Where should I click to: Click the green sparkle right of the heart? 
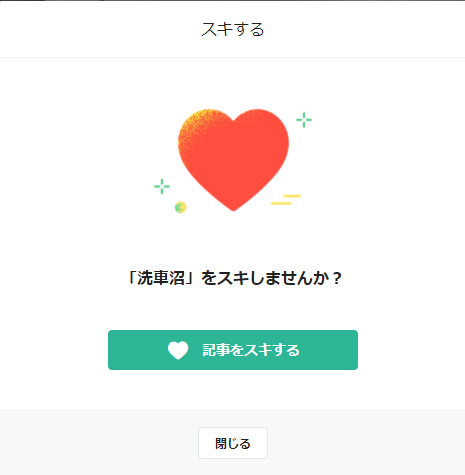point(304,120)
